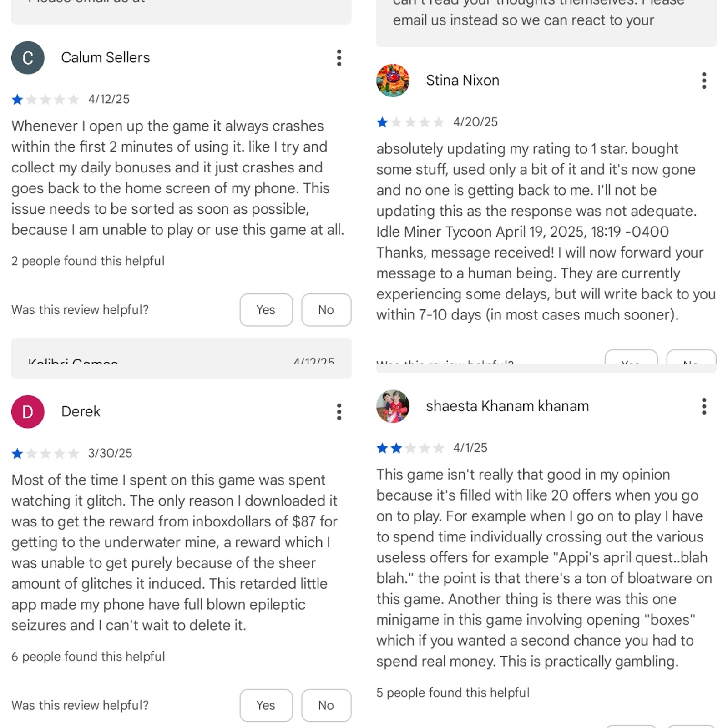Open more options for Calum Sellers' review

coord(339,58)
